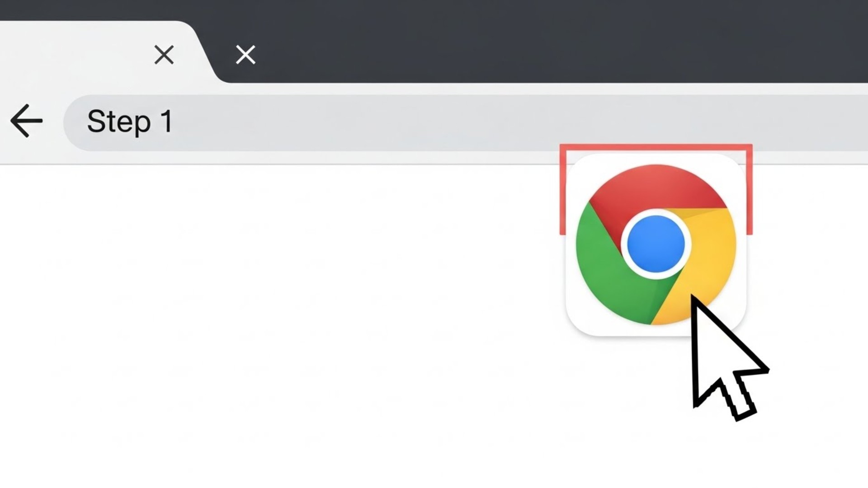Click the red highlight border above Chrome icon

[x=656, y=148]
